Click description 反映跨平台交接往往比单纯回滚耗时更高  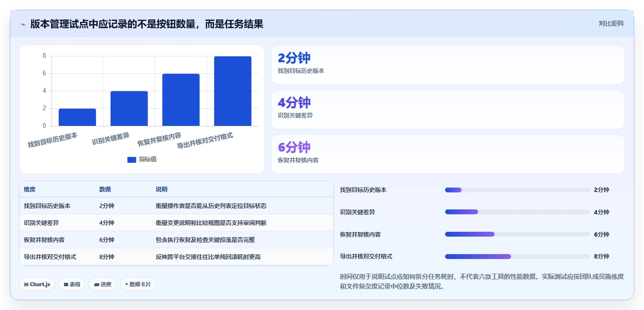pyautogui.click(x=208, y=257)
